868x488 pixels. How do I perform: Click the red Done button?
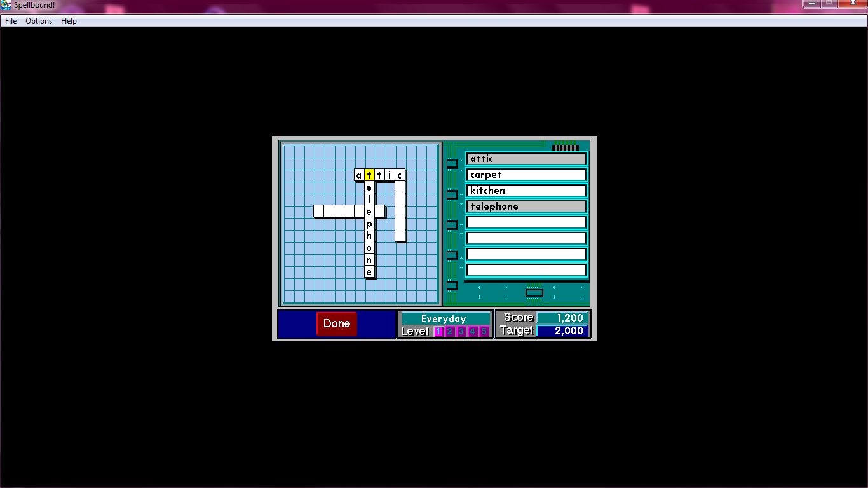(x=336, y=323)
